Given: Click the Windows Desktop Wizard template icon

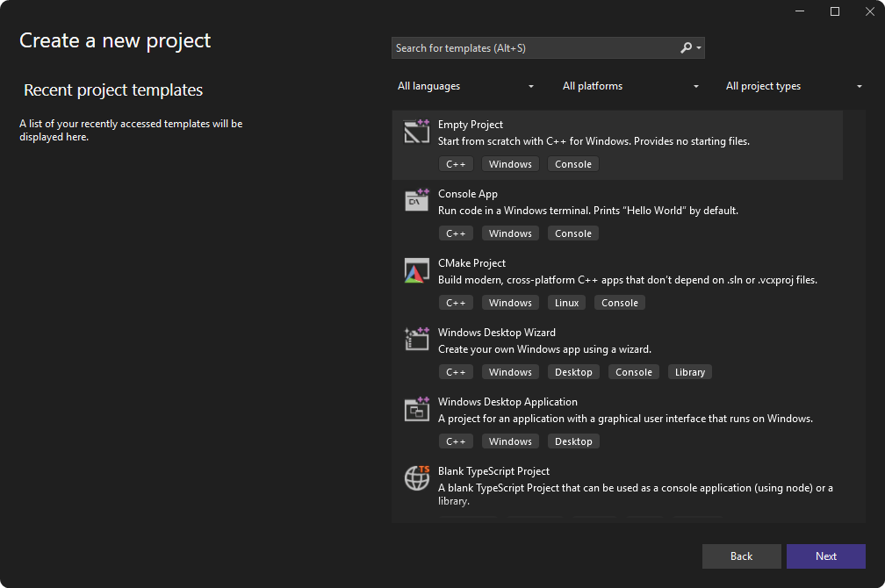Looking at the screenshot, I should click(416, 339).
